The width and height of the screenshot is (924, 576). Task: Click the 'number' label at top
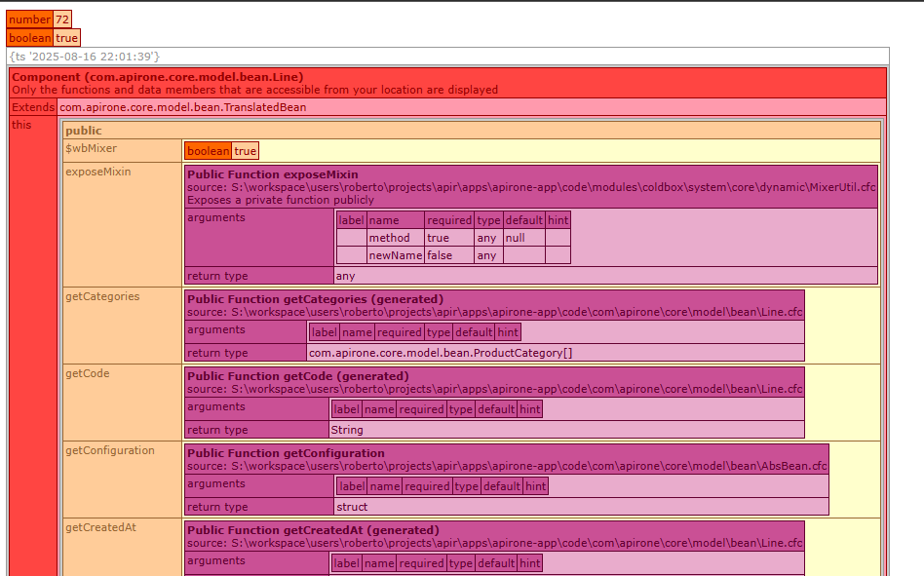click(29, 19)
